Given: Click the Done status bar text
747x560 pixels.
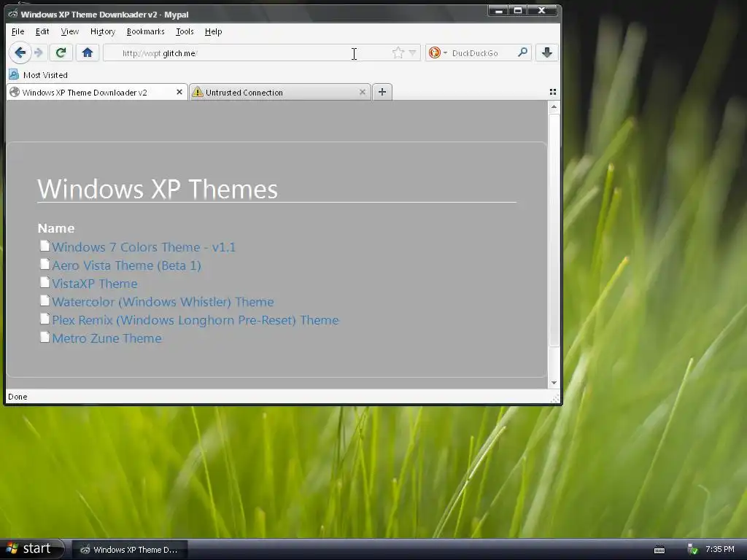Looking at the screenshot, I should click(x=18, y=397).
